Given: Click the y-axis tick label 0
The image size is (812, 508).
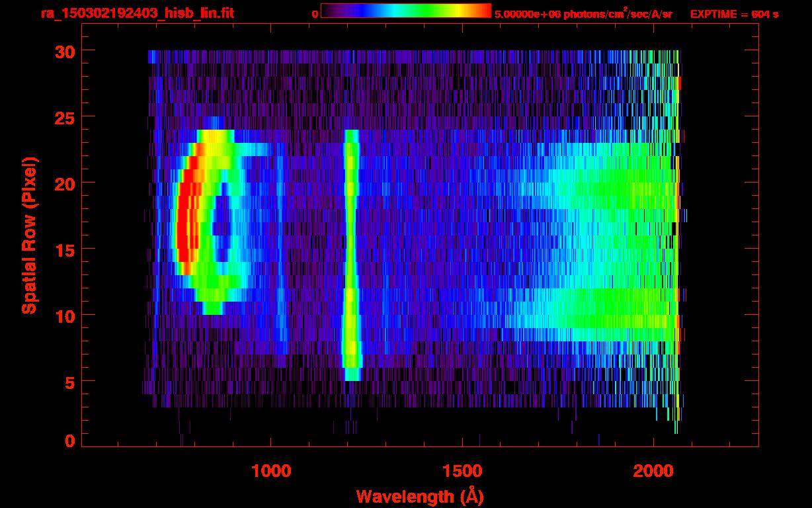Looking at the screenshot, I should click(69, 441).
